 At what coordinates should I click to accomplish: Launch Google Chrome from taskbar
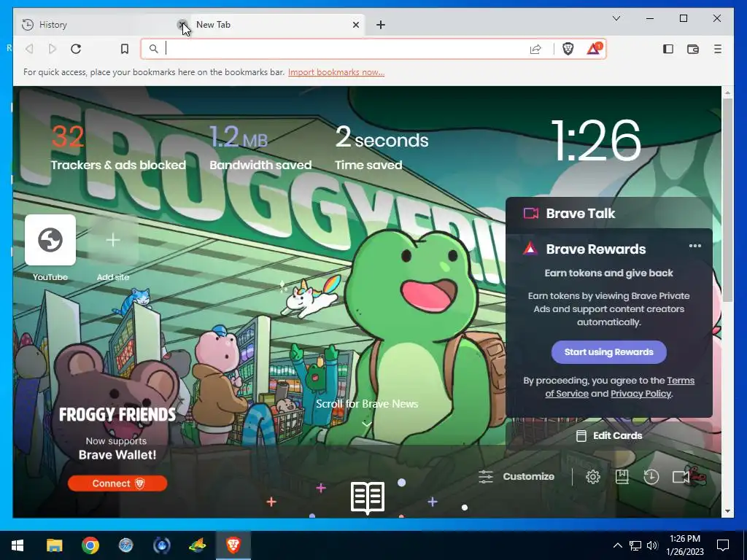point(90,545)
